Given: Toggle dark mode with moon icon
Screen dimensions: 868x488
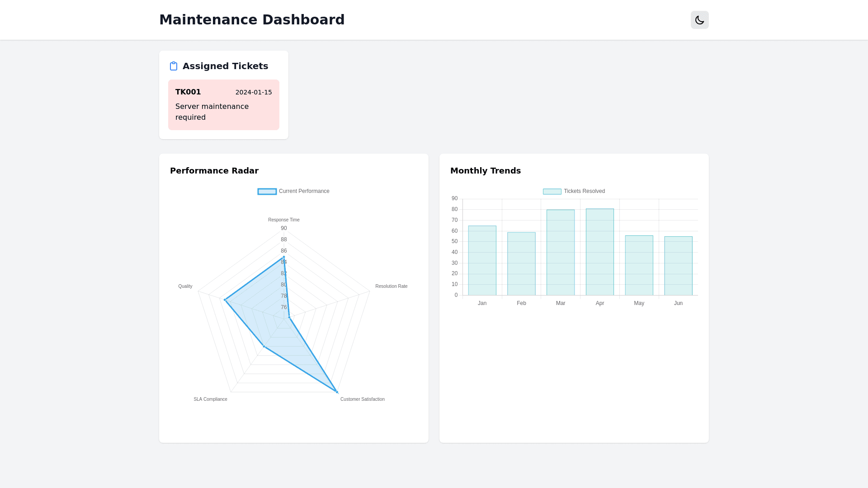Looking at the screenshot, I should click(x=699, y=20).
